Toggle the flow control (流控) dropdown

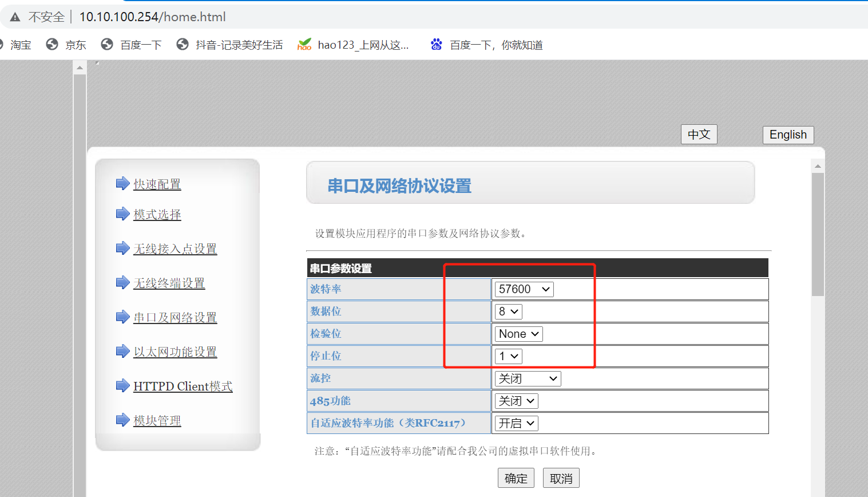click(x=528, y=378)
